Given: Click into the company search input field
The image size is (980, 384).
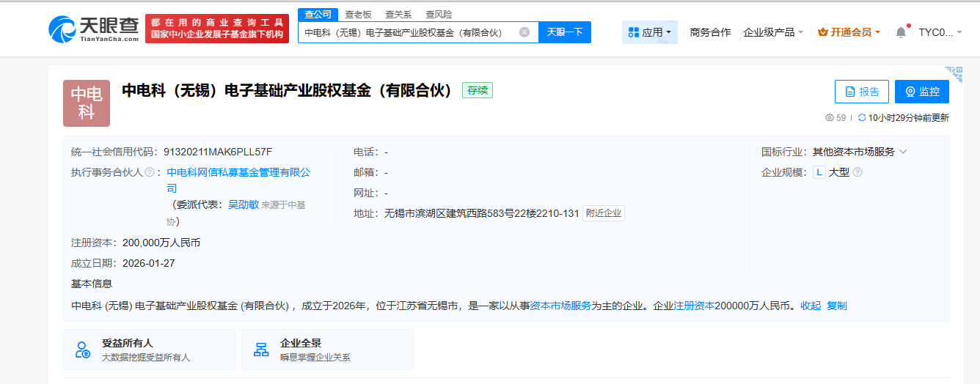Looking at the screenshot, I should [x=407, y=32].
